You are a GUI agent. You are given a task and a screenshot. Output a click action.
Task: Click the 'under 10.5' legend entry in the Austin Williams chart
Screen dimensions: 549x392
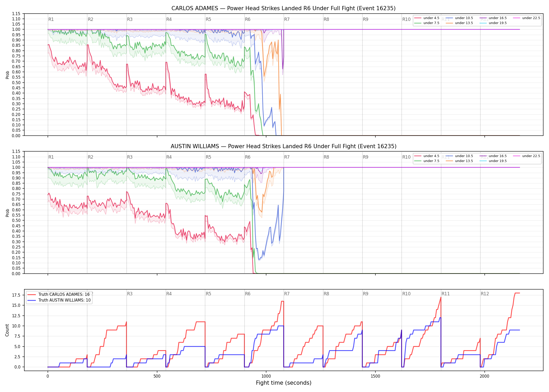click(x=459, y=156)
